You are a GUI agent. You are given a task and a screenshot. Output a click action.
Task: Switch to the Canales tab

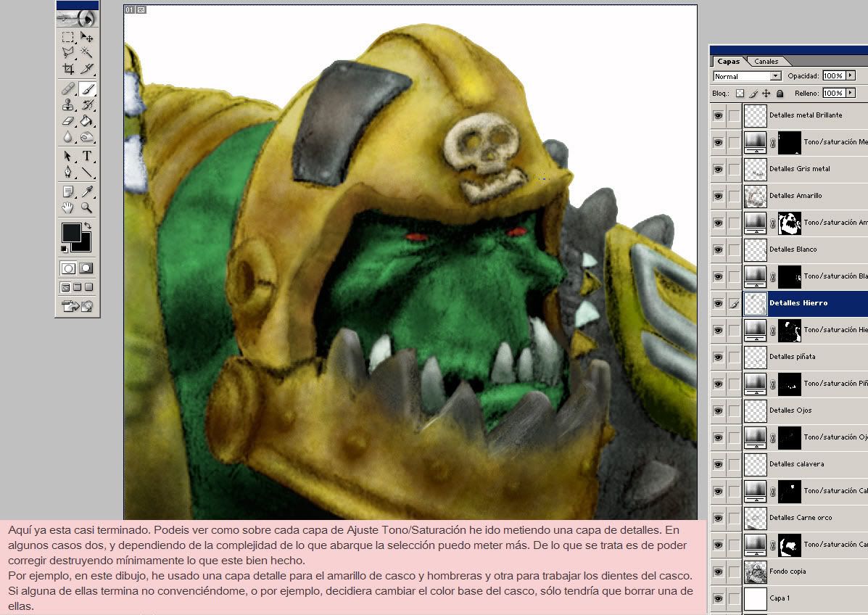pyautogui.click(x=766, y=62)
